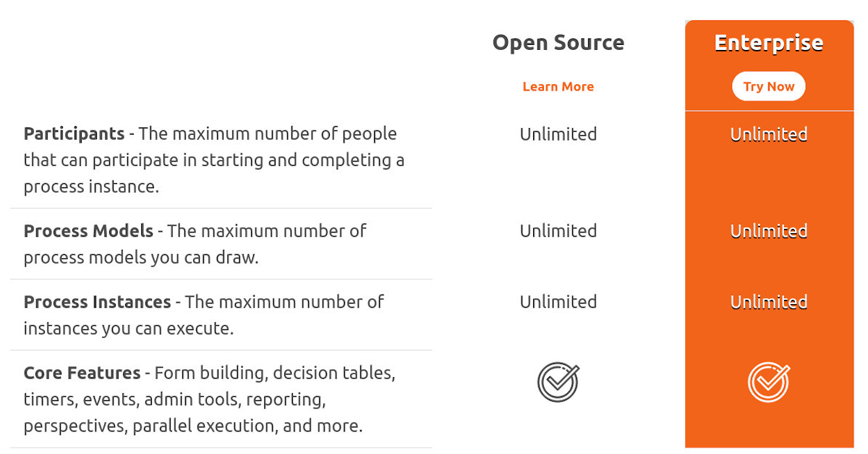Viewport: 868px width, 454px height.
Task: Click the Core Features label
Action: pyautogui.click(x=82, y=373)
